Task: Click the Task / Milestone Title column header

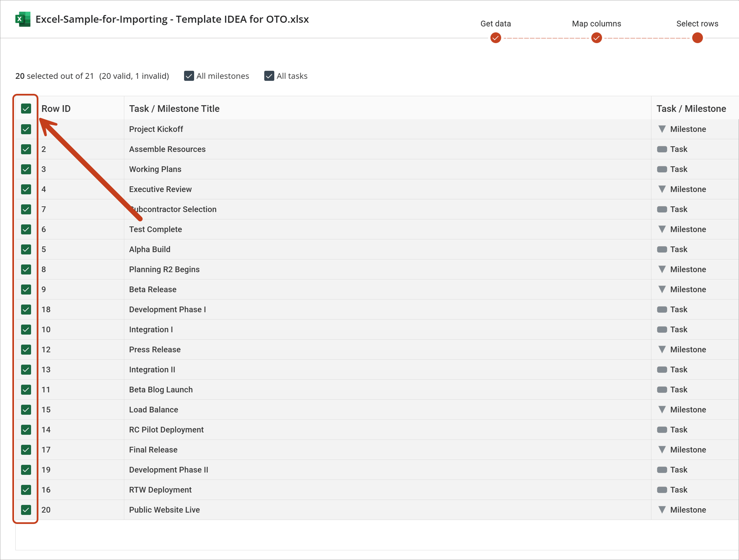Action: (x=174, y=108)
